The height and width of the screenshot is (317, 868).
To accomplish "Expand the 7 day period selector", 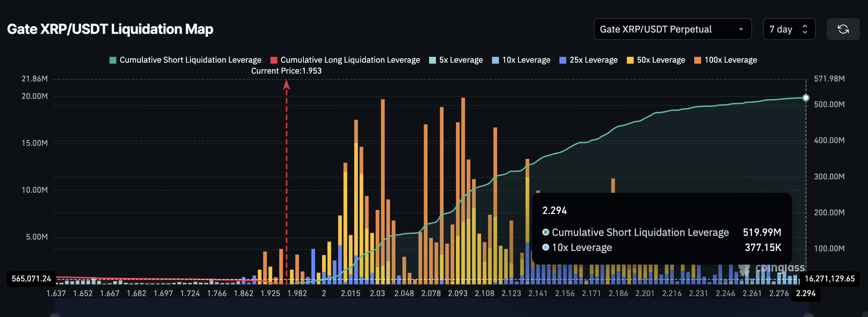I will 789,29.
